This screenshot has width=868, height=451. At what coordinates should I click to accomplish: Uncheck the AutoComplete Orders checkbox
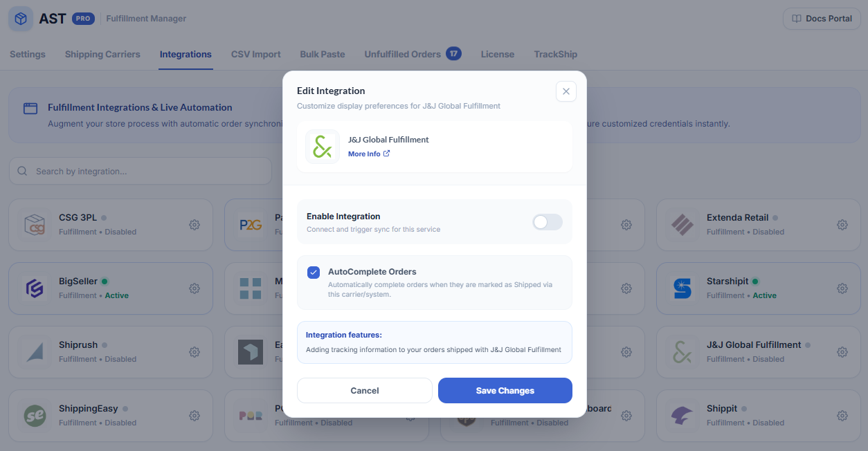(x=314, y=273)
